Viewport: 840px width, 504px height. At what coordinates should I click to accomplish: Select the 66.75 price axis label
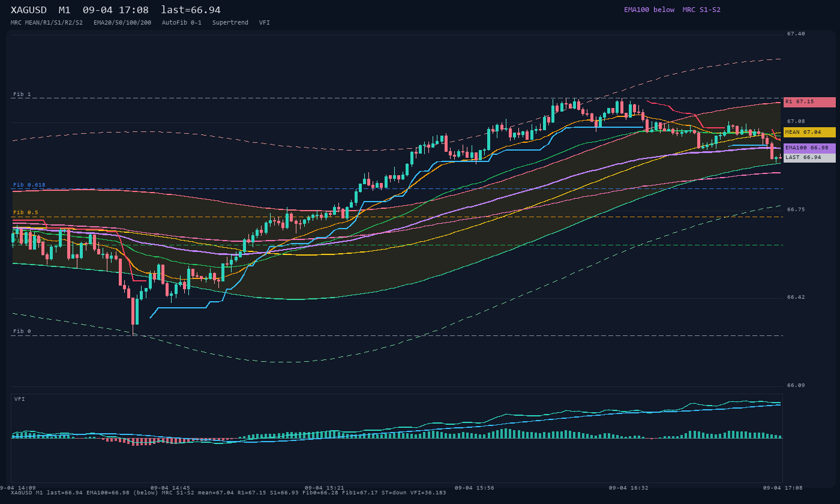(796, 209)
